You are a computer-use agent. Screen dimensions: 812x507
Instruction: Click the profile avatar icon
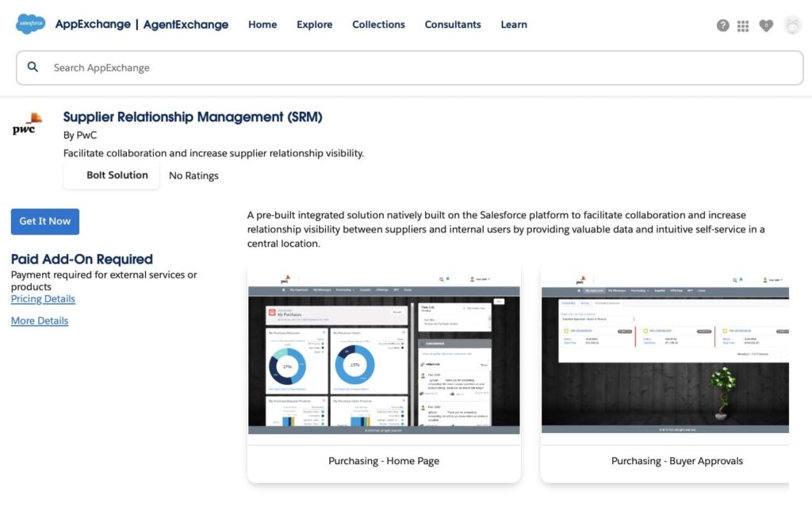click(x=792, y=25)
